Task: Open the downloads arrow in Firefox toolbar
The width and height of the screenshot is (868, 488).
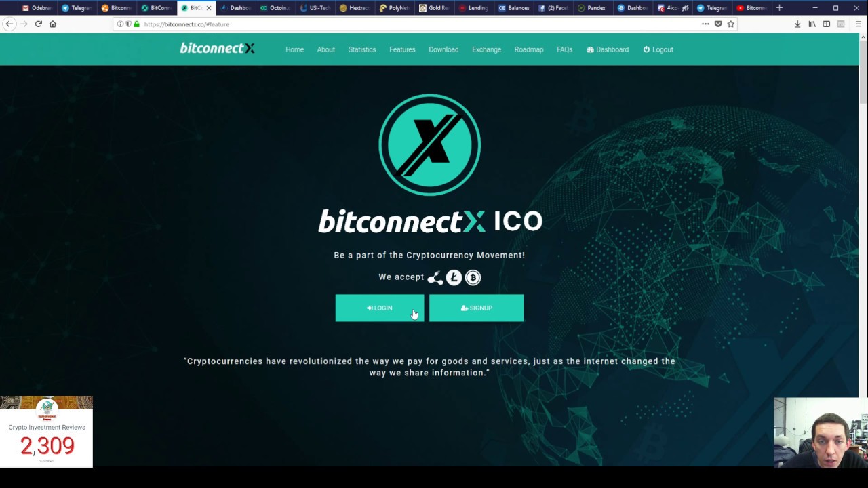Action: pyautogui.click(x=797, y=24)
